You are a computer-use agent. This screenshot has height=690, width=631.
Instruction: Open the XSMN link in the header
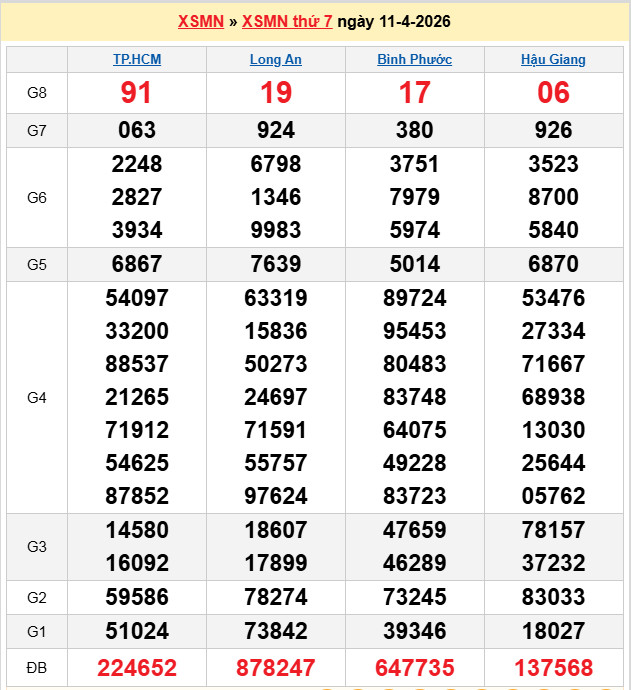[200, 21]
